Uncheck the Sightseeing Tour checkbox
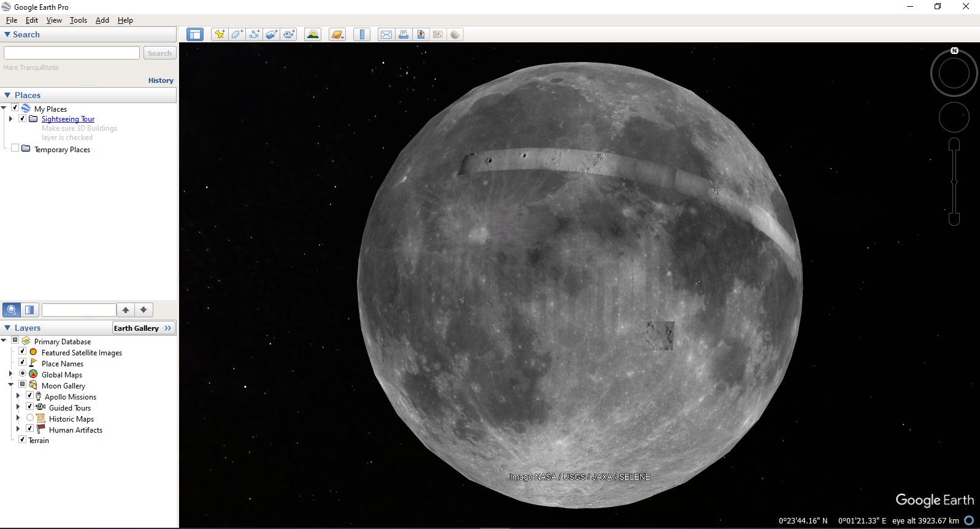980x529 pixels. point(23,118)
